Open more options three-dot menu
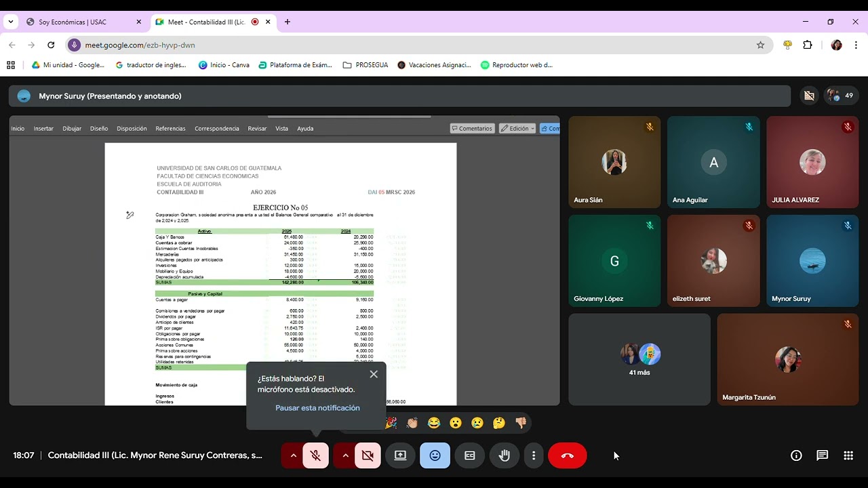Viewport: 868px width, 488px height. coord(534,455)
